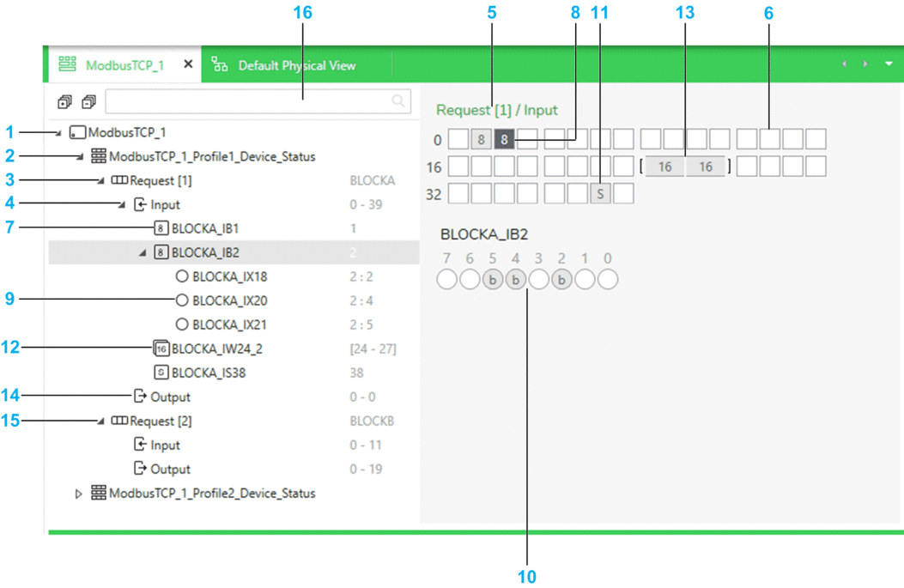
Task: Click the empty circle under bit 0
Action: [x=608, y=280]
